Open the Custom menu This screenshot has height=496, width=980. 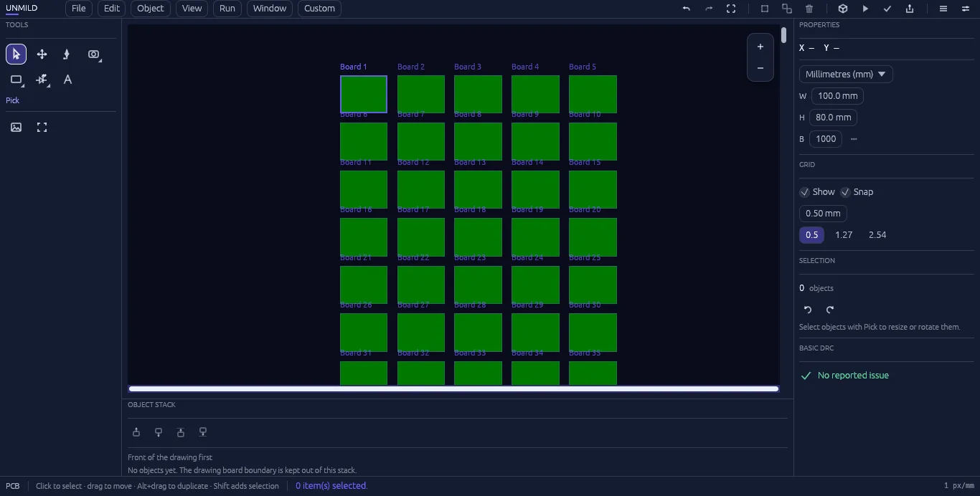coord(319,9)
